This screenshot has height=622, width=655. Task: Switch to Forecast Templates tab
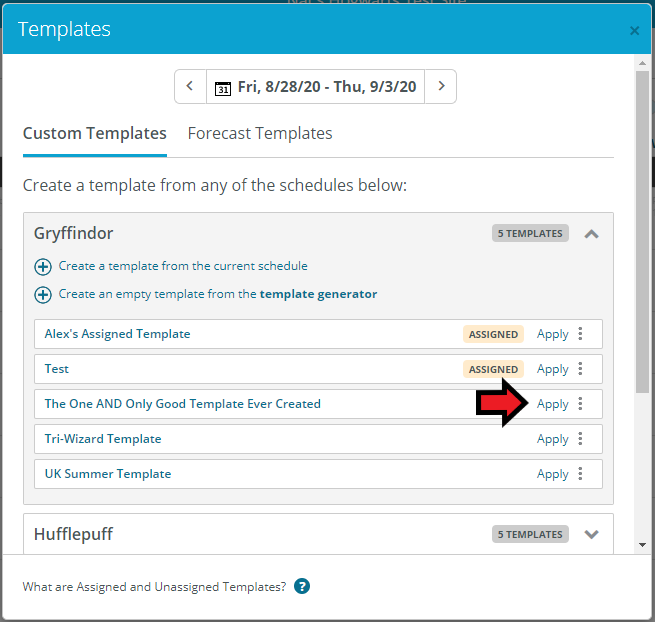point(260,134)
